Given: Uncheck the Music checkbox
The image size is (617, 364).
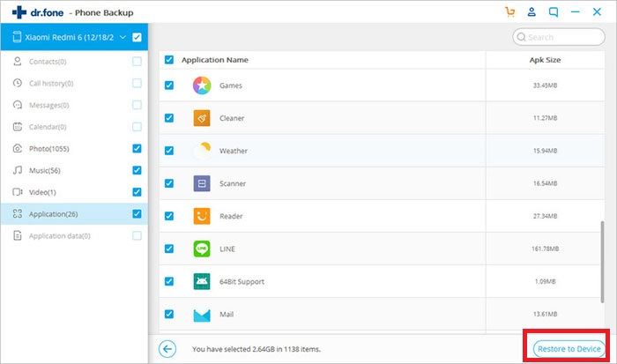Looking at the screenshot, I should click(137, 170).
